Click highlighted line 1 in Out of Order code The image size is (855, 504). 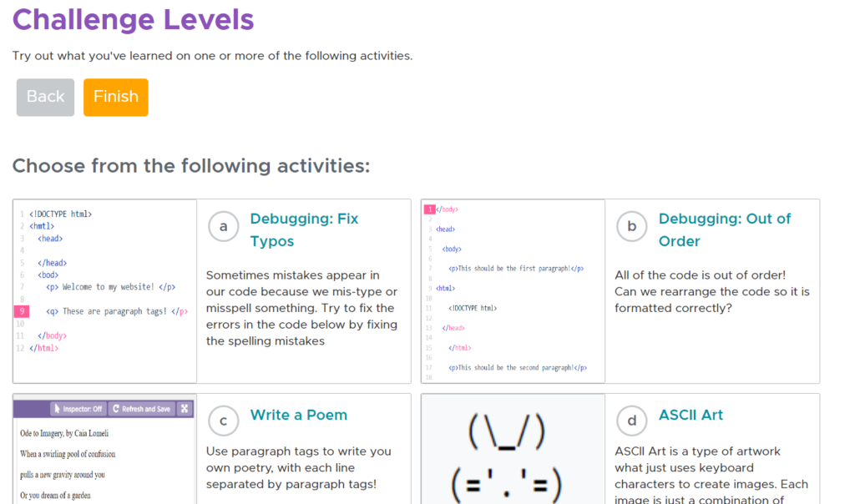(x=429, y=209)
